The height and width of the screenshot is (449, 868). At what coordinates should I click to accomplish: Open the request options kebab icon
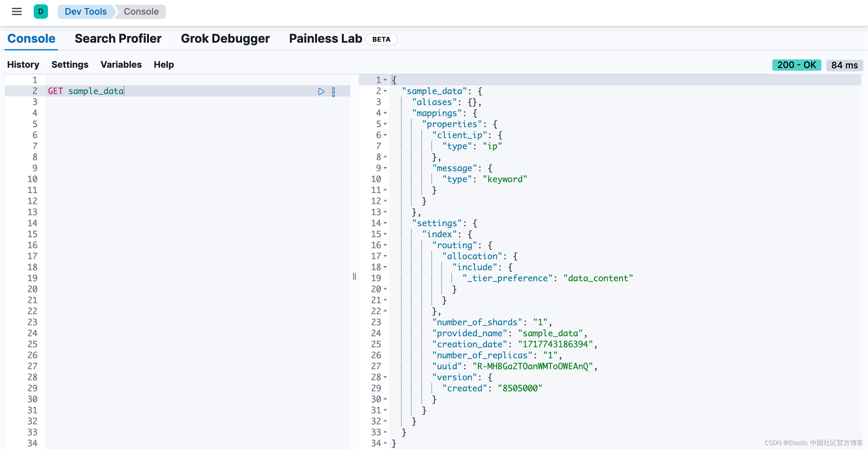pos(334,91)
